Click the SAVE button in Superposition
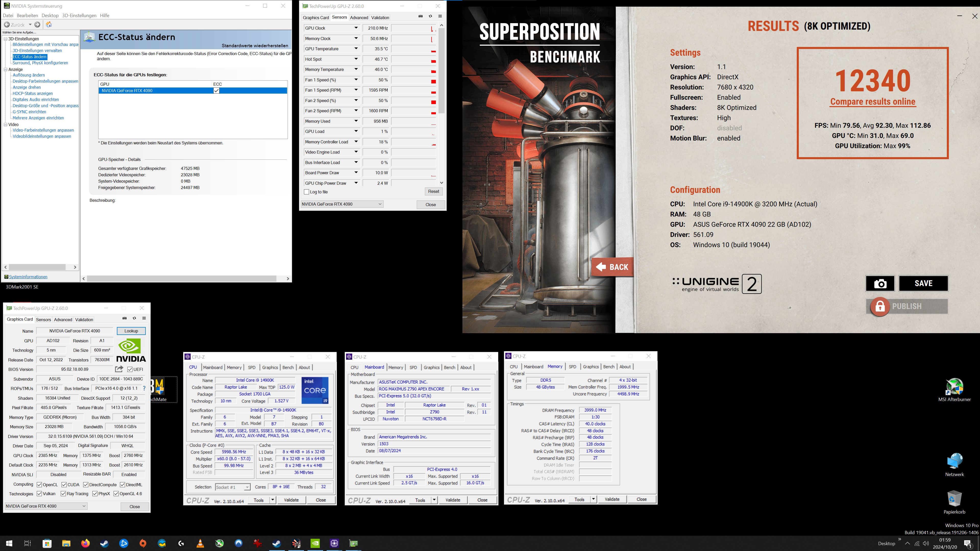This screenshot has width=980, height=551. point(923,283)
